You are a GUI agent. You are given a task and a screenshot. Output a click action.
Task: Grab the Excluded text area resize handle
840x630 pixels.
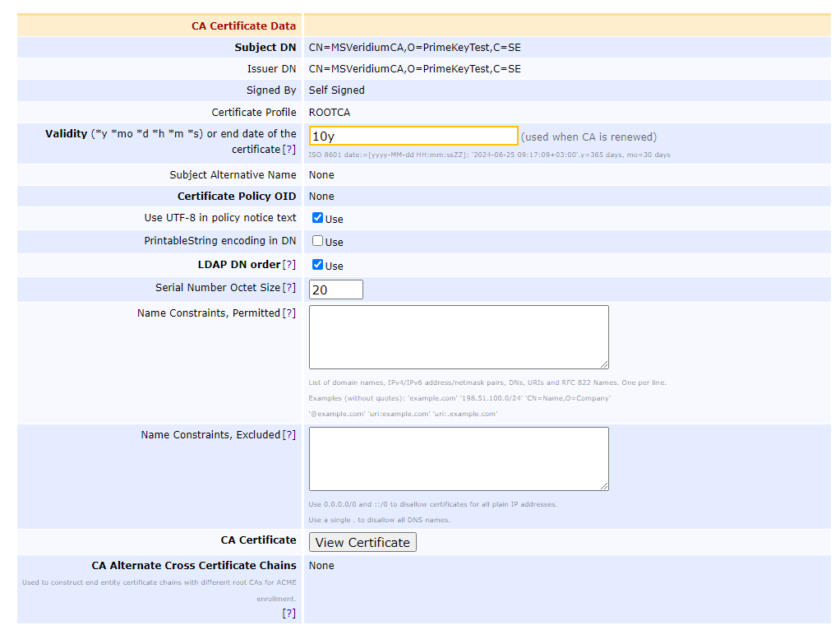(604, 486)
